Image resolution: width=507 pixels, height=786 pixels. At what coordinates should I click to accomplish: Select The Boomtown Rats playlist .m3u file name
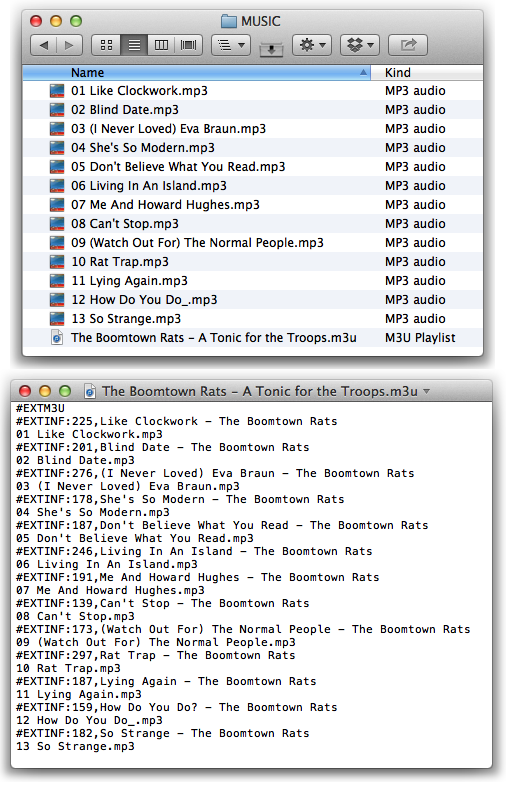click(x=214, y=338)
